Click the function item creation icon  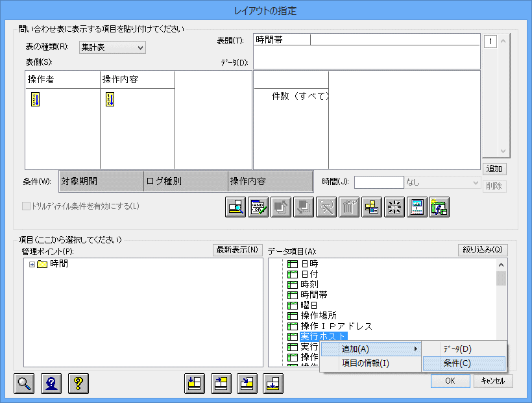point(439,207)
